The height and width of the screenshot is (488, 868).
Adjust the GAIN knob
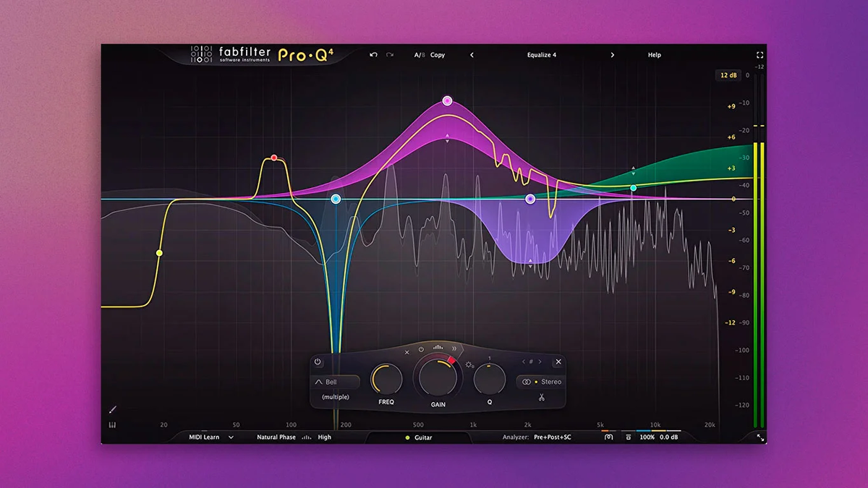(x=438, y=376)
